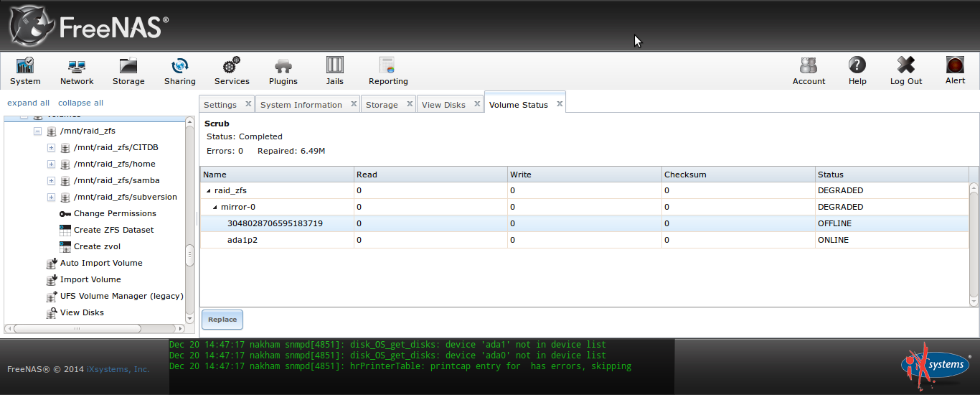Expand the /mnt/raid_zfs/samba node
The image size is (980, 395).
click(51, 181)
